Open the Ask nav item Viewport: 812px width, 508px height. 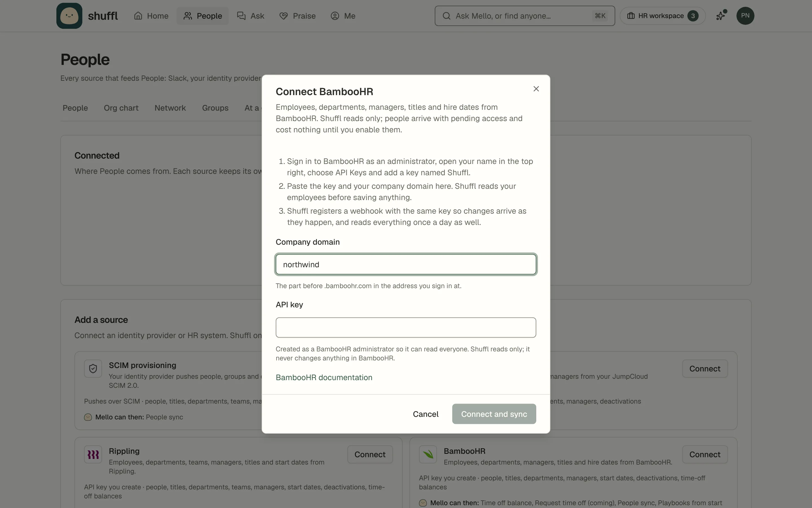tap(251, 16)
